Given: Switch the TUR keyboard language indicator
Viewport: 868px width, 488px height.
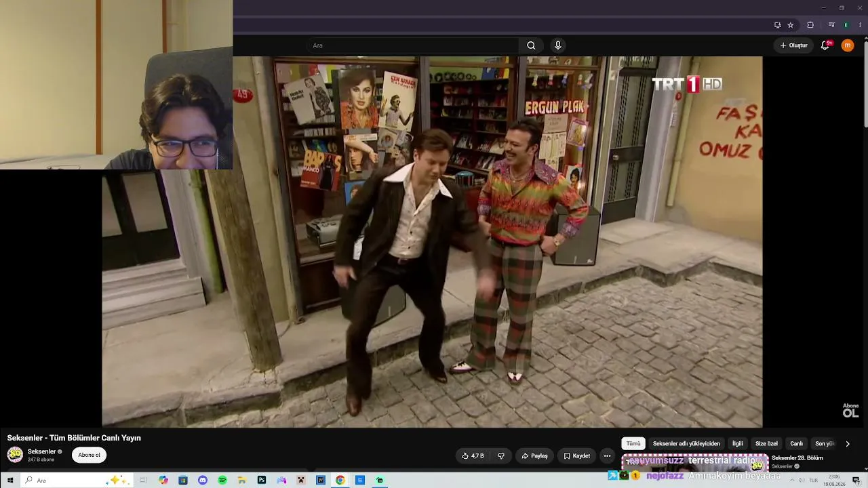Looking at the screenshot, I should [813, 481].
